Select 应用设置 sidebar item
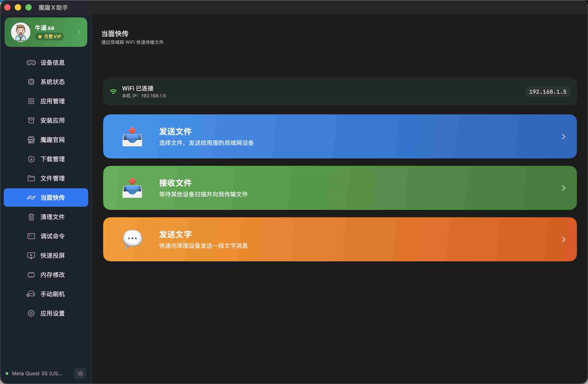The height and width of the screenshot is (384, 588). (x=52, y=313)
